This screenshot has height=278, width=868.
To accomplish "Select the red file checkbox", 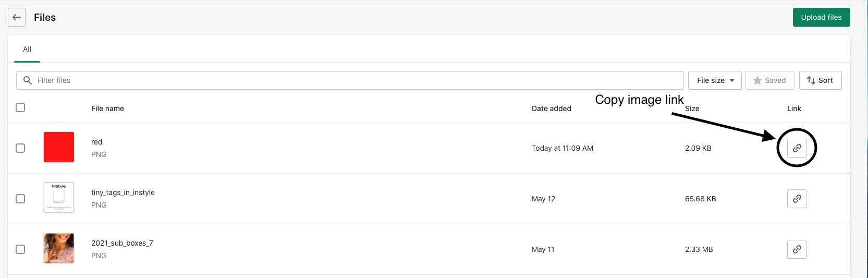I will coord(20,148).
